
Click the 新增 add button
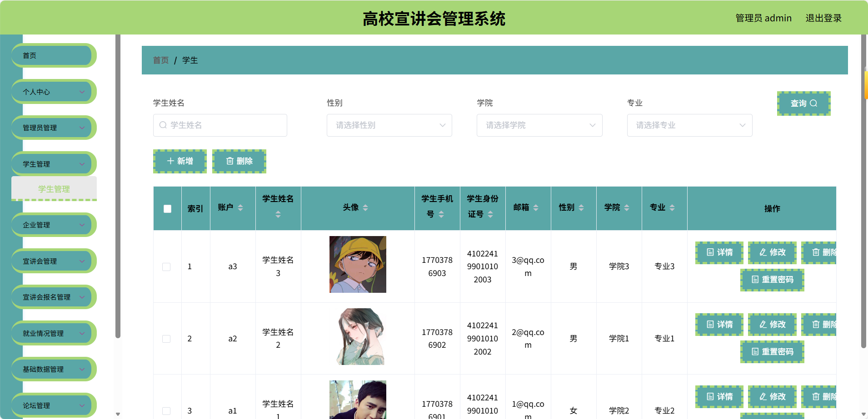point(180,161)
